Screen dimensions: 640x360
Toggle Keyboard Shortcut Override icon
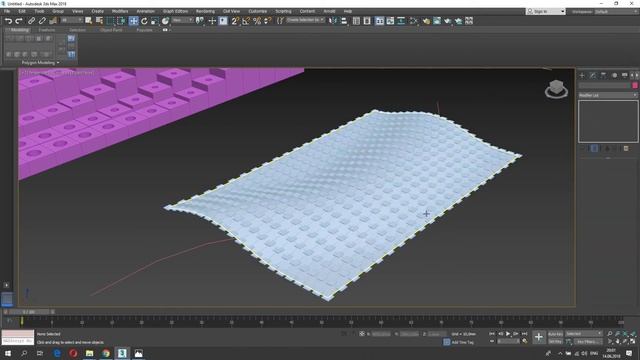coord(223,21)
